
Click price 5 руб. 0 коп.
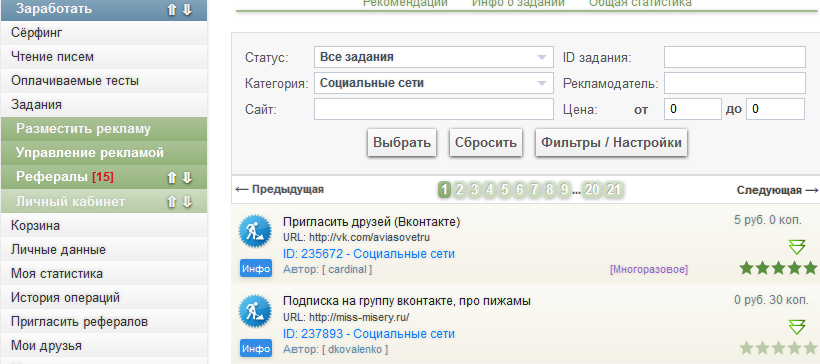[x=768, y=220]
